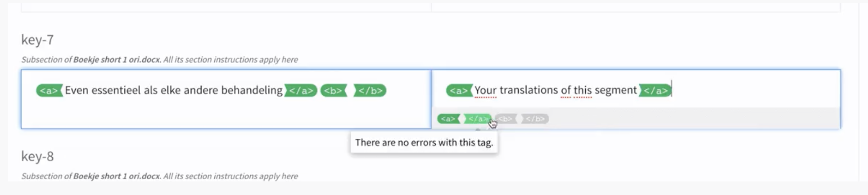The height and width of the screenshot is (195, 868).
Task: Click the underlined word 'this' in the translation
Action: click(583, 90)
